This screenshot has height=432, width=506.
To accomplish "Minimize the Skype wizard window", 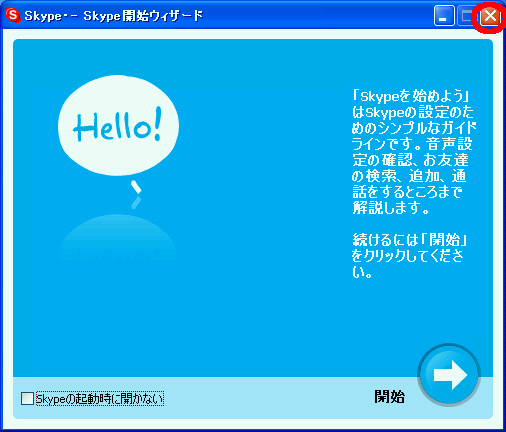I will [x=444, y=16].
